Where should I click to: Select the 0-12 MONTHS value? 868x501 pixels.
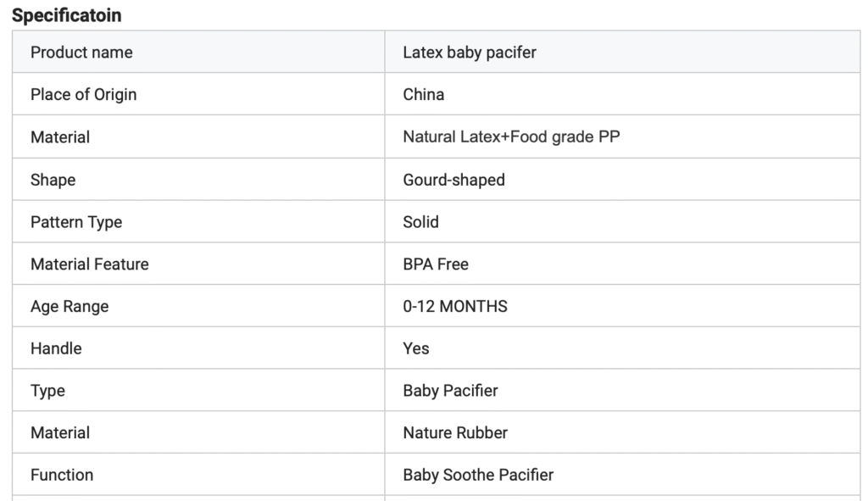[x=455, y=307]
